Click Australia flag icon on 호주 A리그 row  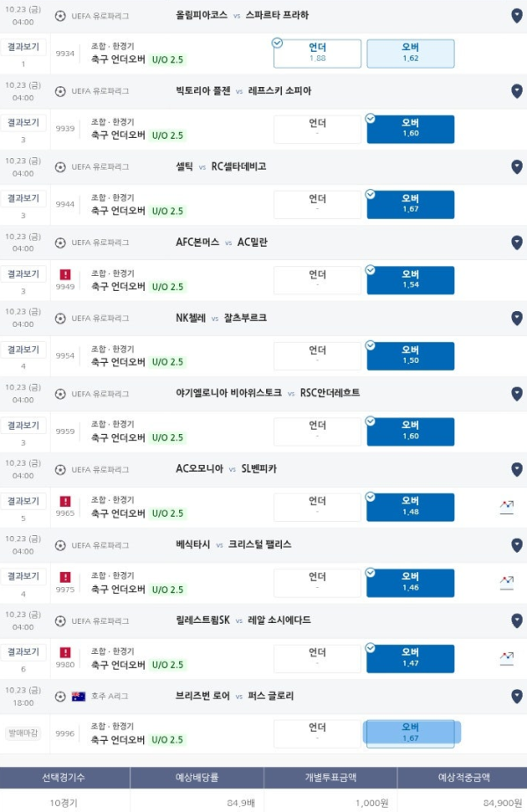tap(79, 696)
